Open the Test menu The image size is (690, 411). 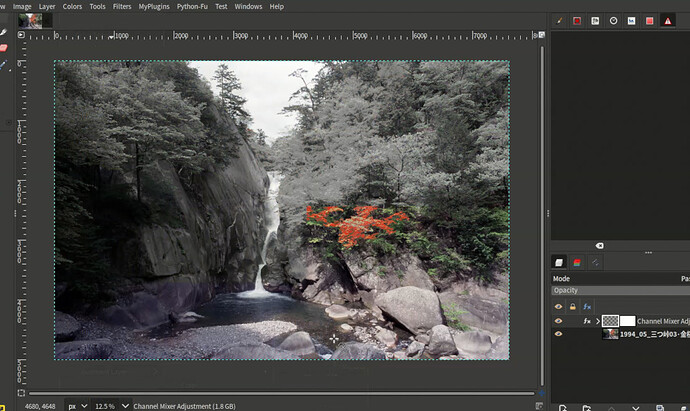(221, 7)
